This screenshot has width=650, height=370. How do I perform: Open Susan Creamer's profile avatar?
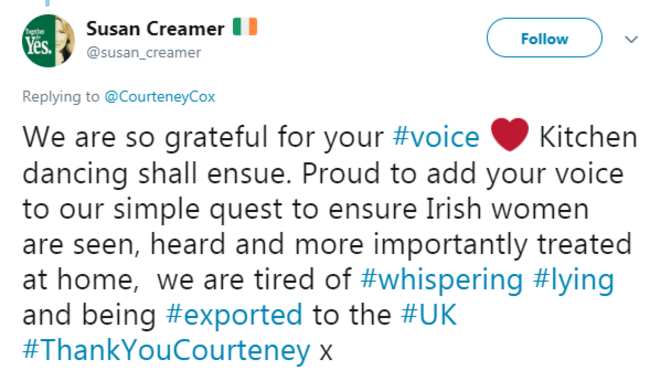pos(49,41)
